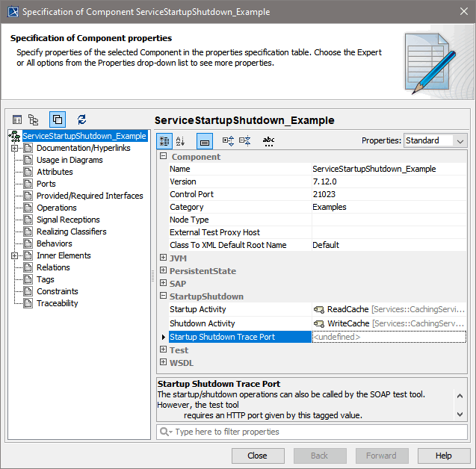
Task: Click the alphabetical sort icon
Action: point(181,140)
